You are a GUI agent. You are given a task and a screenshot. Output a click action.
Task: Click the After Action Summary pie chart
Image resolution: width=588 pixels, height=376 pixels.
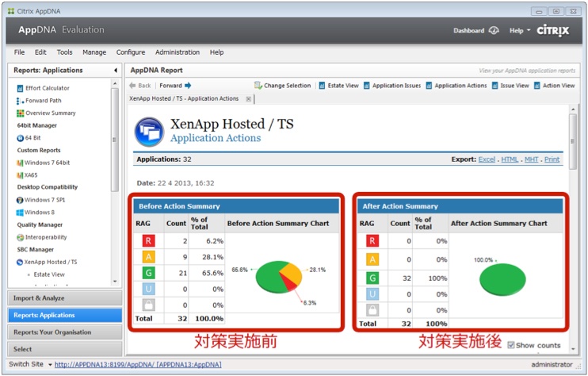click(502, 279)
